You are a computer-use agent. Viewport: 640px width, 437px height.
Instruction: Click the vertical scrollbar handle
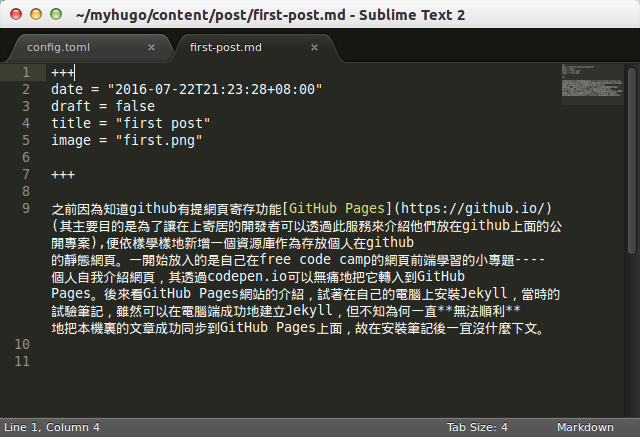tap(632, 161)
